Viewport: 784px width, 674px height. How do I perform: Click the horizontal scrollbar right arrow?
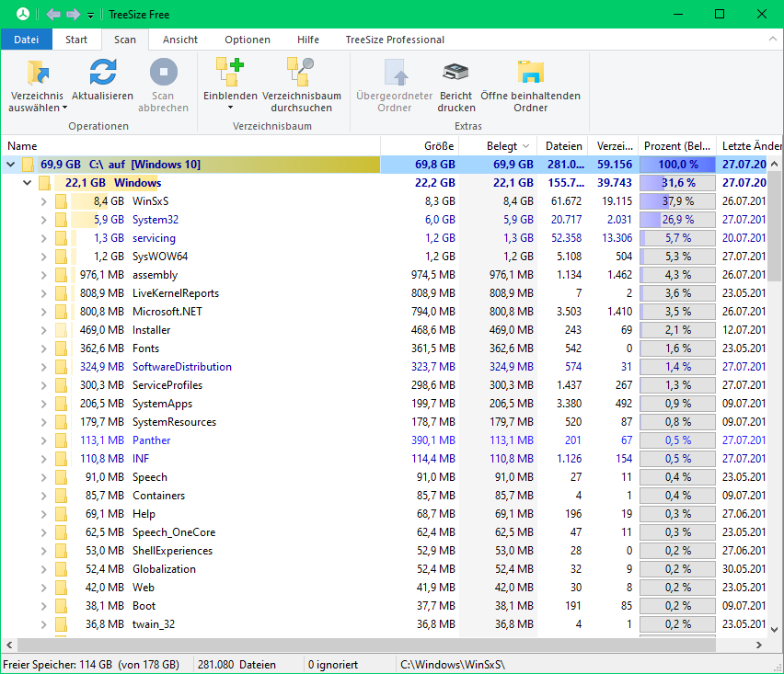click(758, 645)
